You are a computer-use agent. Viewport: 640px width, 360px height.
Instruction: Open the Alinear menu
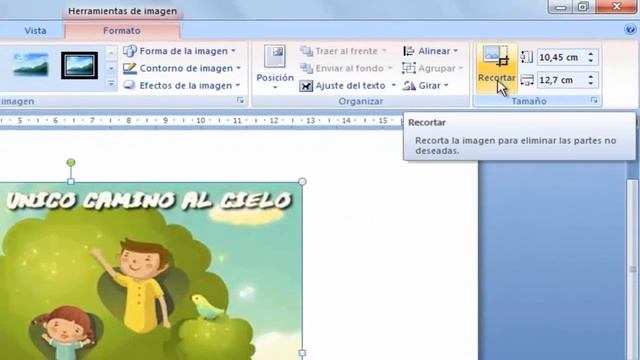[431, 51]
